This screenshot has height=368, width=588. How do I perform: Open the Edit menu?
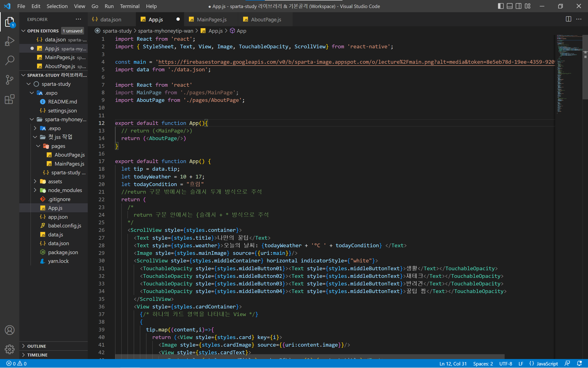tap(36, 6)
